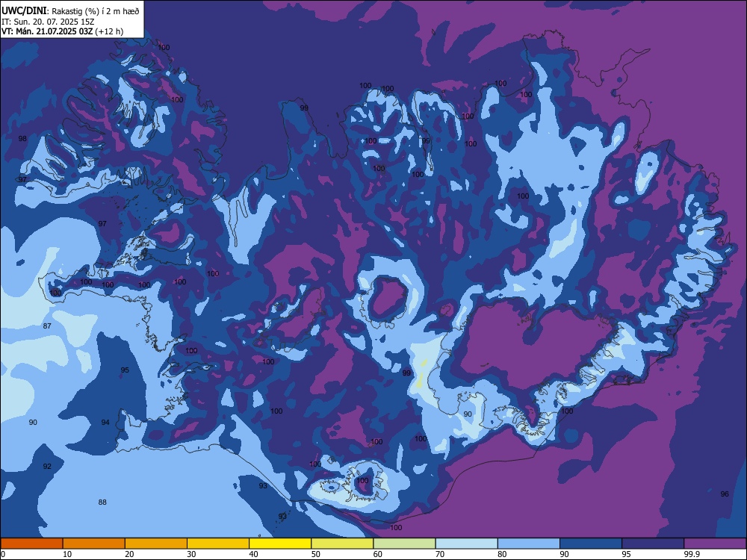Pick the 50–60 pale yellow legend swatch
The height and width of the screenshot is (560, 747).
tap(342, 544)
